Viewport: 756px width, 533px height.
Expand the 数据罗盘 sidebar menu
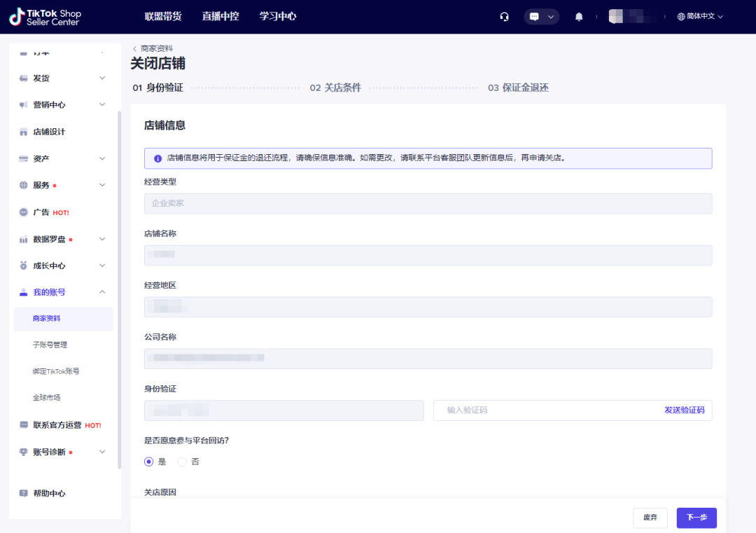(x=102, y=239)
